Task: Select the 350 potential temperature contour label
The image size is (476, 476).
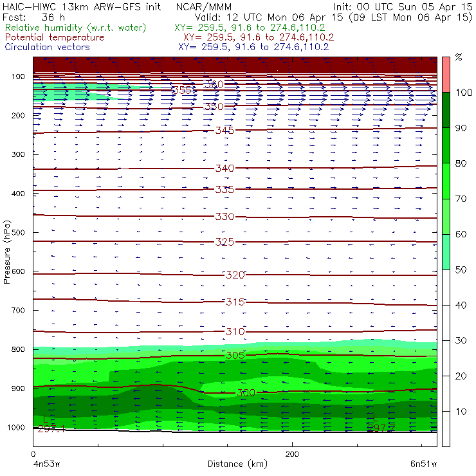Action: [214, 107]
